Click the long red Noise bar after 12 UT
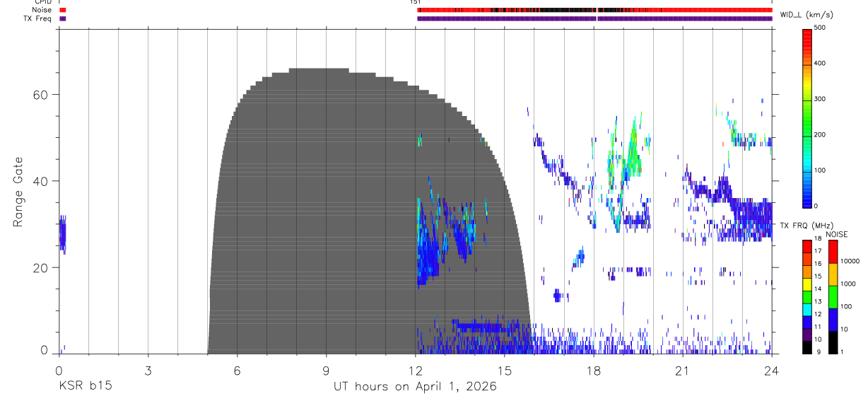868x401 pixels. click(594, 10)
